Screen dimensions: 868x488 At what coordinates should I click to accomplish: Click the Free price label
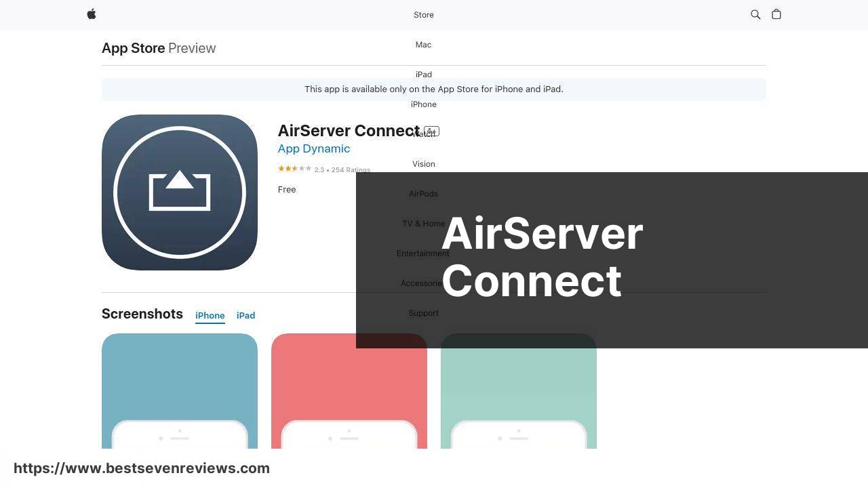click(x=287, y=190)
